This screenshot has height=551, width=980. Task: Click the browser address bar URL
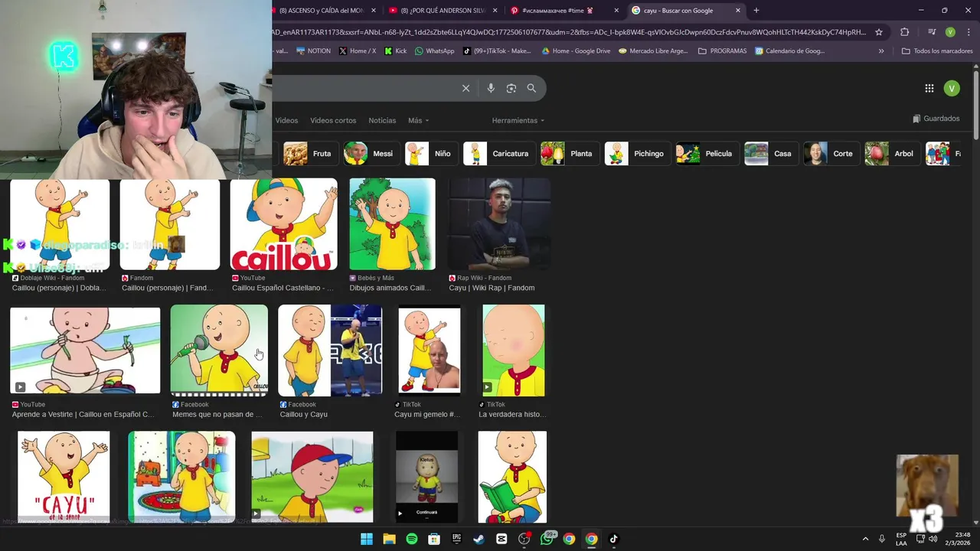(569, 32)
